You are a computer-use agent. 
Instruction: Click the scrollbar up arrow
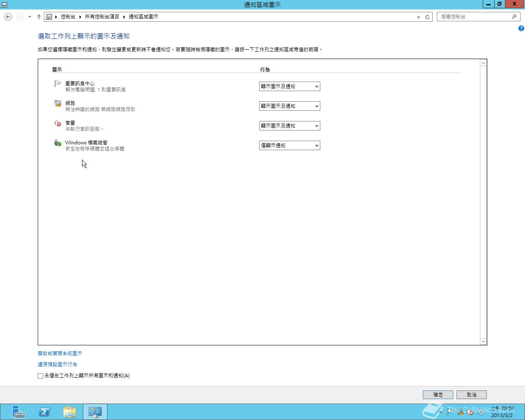[483, 63]
